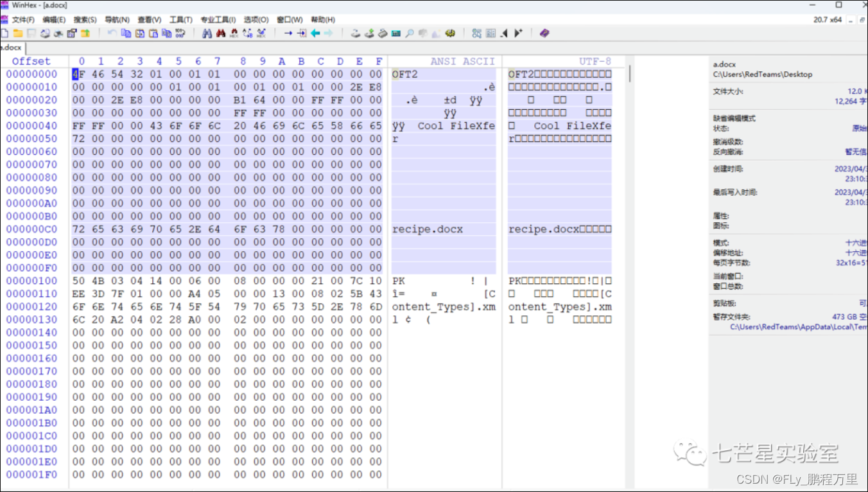Click the Print icon in toolbar
The image size is (868, 492).
pos(58,33)
